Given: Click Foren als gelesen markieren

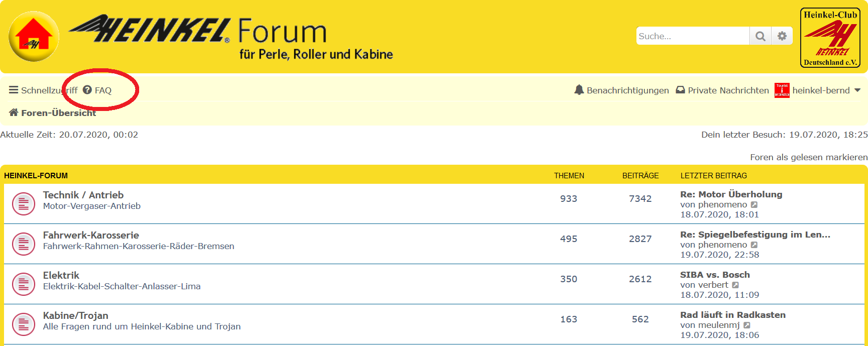Looking at the screenshot, I should tap(808, 157).
